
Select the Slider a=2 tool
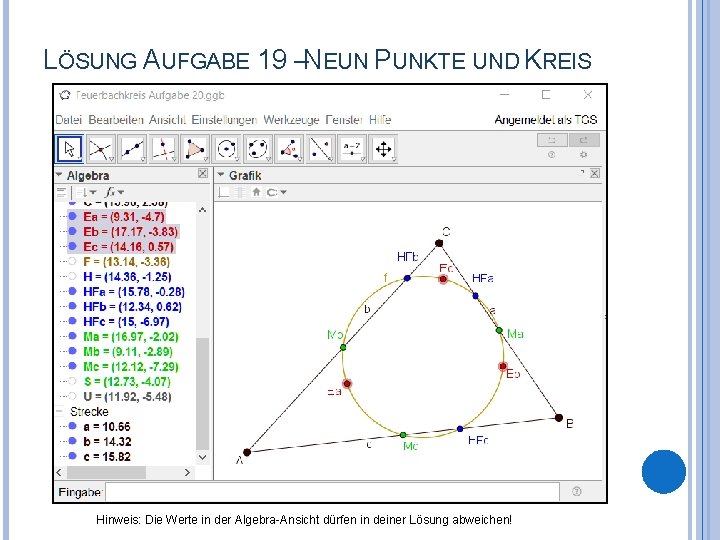[352, 149]
